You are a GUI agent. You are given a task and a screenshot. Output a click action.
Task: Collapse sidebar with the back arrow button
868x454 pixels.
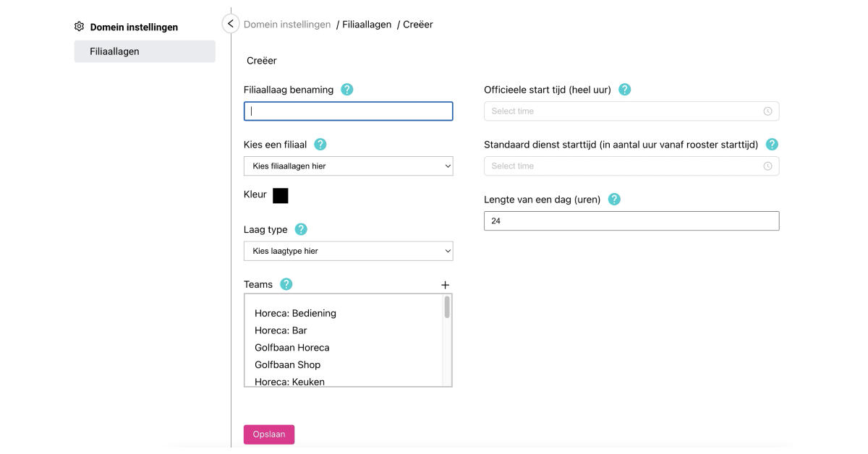230,24
